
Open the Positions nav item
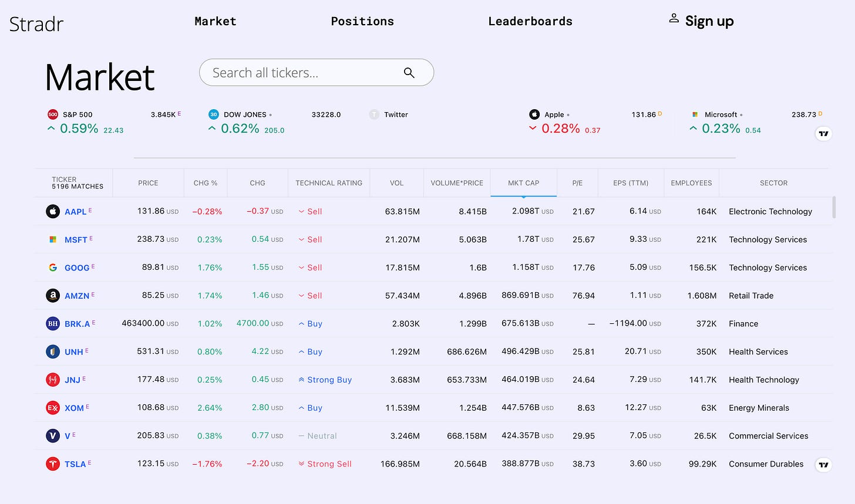362,21
